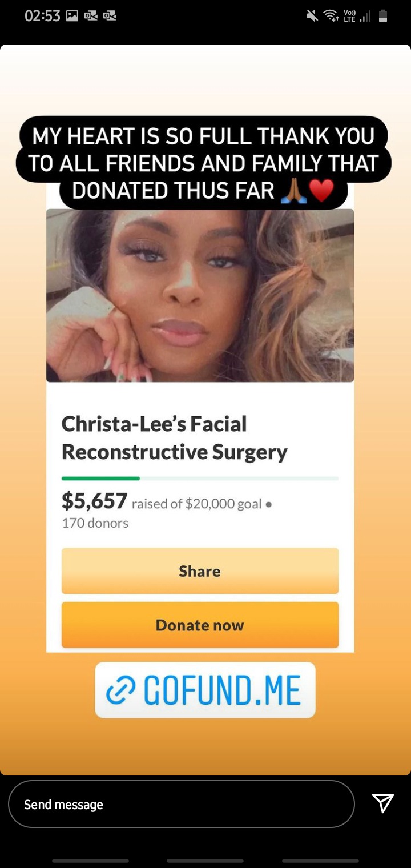Tap the chain link icon on sticker

[121, 690]
